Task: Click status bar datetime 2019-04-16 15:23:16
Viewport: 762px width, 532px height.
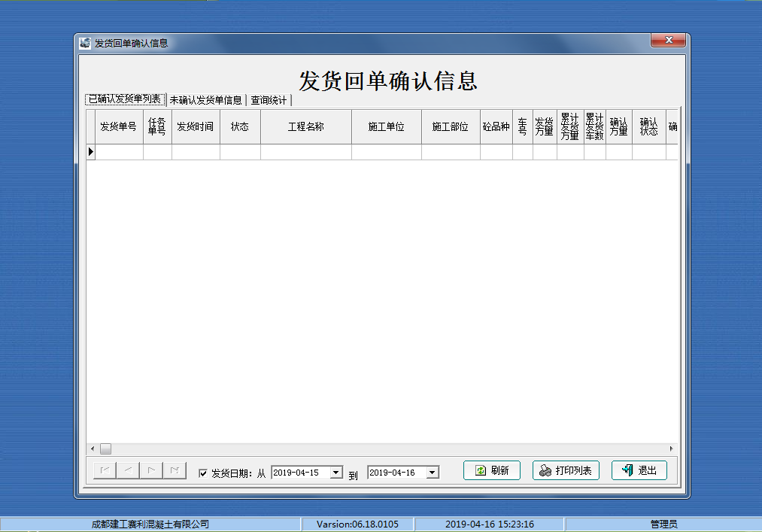Action: tap(490, 524)
